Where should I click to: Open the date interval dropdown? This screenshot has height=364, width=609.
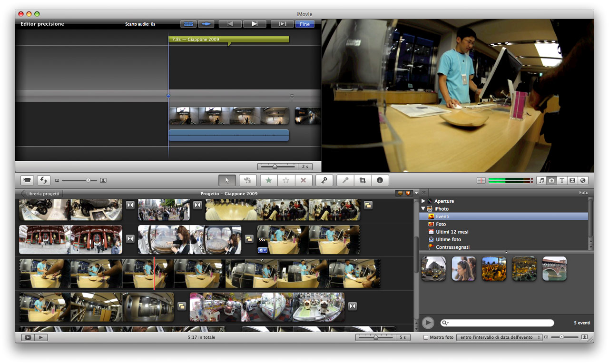499,337
